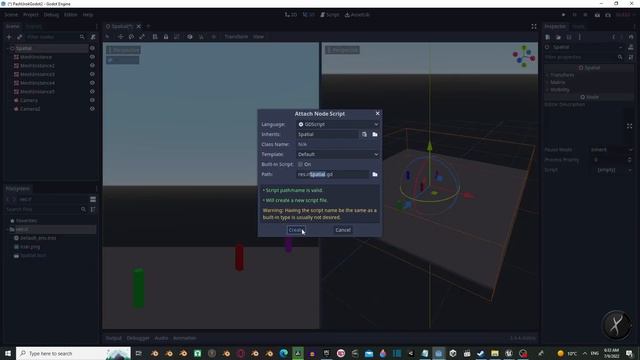Image resolution: width=640 pixels, height=360 pixels.
Task: Select the Rotate tool in viewport toolbar
Action: pos(131,37)
